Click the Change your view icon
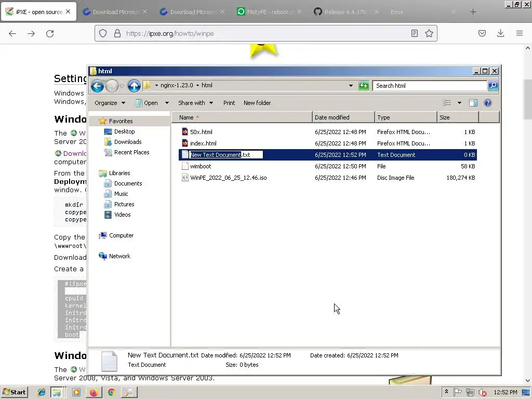532x399 pixels. point(446,103)
